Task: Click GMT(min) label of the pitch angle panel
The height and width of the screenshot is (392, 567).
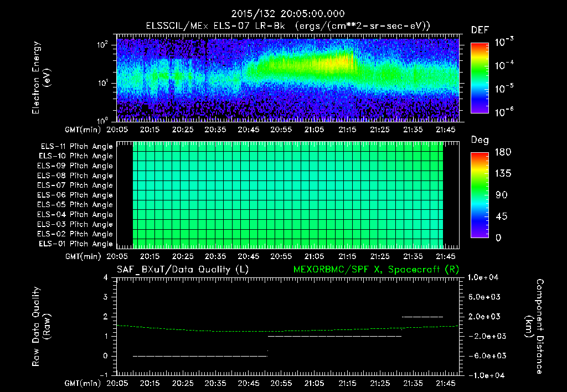Action: 83,257
